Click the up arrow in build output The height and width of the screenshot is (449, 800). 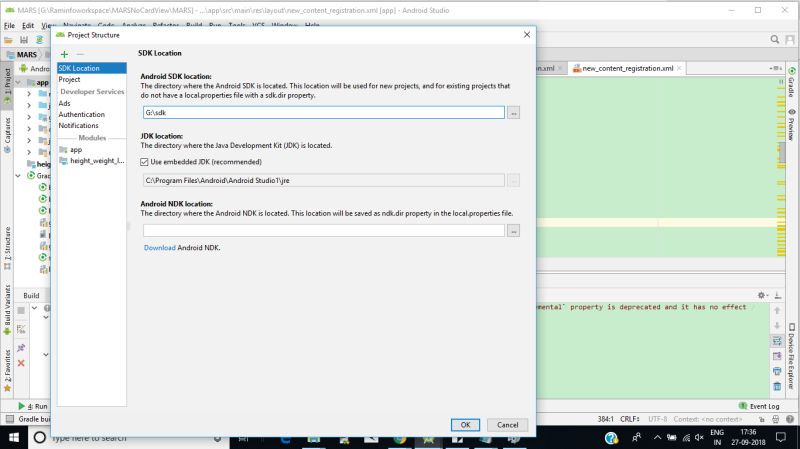coord(777,310)
